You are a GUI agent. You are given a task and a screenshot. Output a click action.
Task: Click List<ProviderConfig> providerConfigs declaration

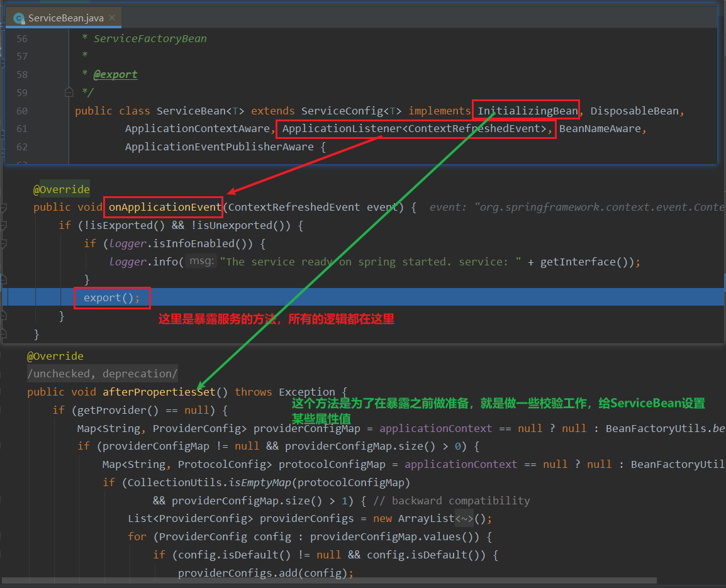click(240, 519)
